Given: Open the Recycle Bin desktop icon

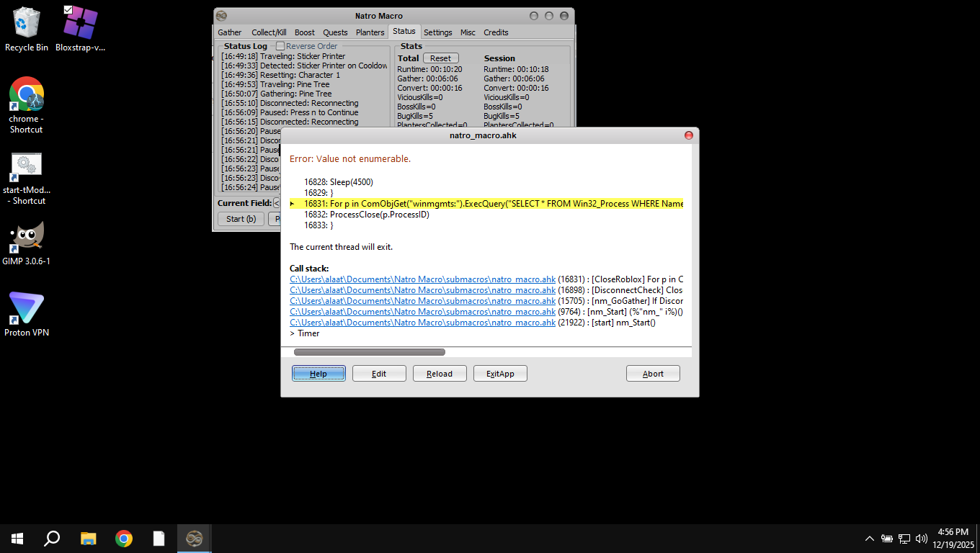Looking at the screenshot, I should (x=27, y=30).
